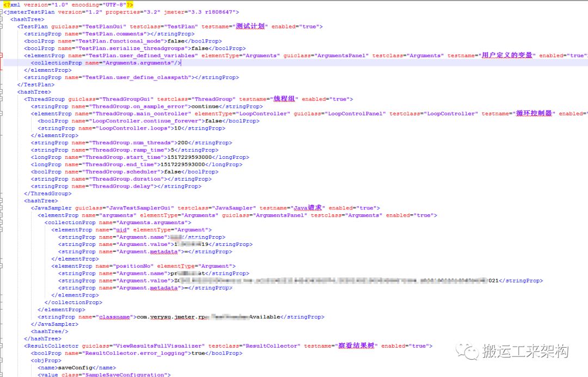Click TestPlan.serialize_threadgroups property name
This screenshot has width=588, height=377.
coord(132,48)
